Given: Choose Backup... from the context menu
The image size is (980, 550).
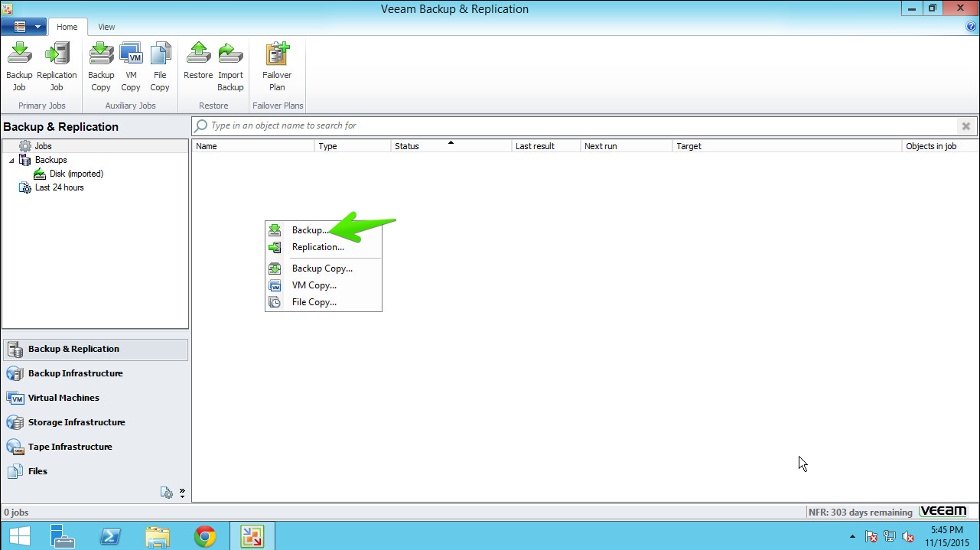Looking at the screenshot, I should [324, 230].
